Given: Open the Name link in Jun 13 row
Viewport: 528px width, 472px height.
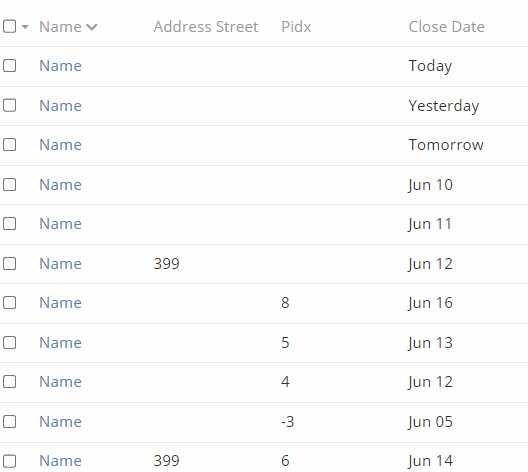Looking at the screenshot, I should click(60, 343).
